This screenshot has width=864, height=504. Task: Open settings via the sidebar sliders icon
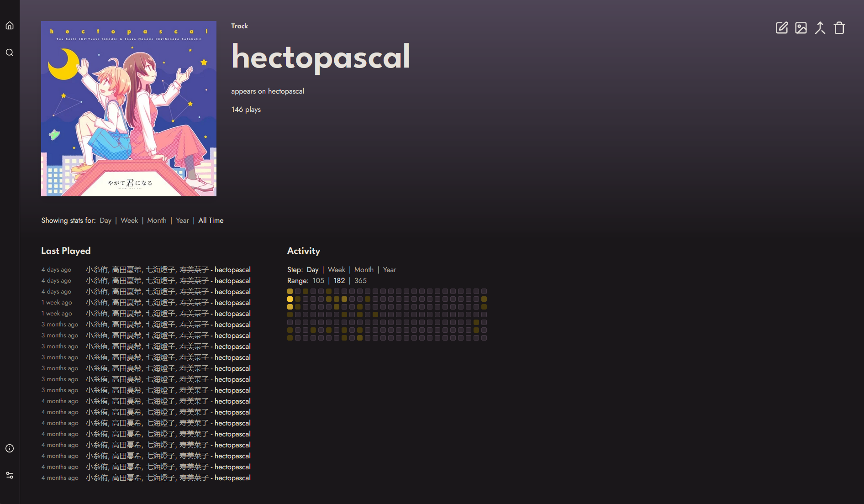10,476
